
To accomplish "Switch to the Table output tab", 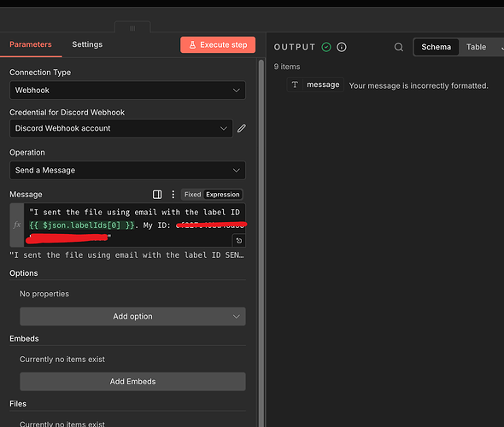I will pos(476,47).
